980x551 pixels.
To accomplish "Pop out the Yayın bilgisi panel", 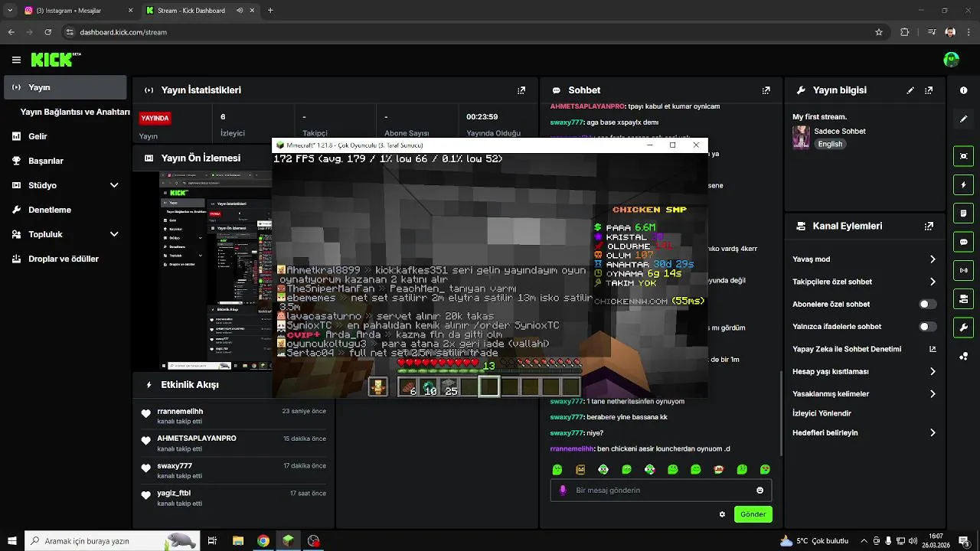I will [x=929, y=90].
